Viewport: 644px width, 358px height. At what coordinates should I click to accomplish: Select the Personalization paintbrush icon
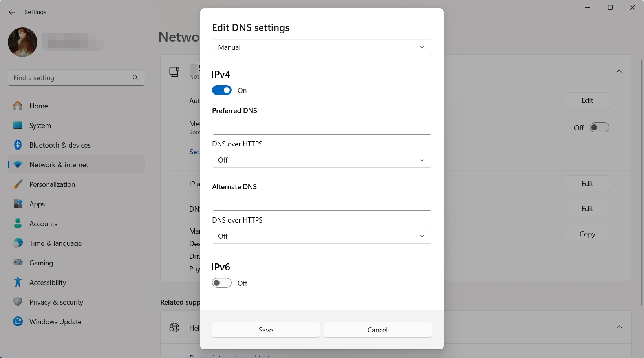[18, 184]
